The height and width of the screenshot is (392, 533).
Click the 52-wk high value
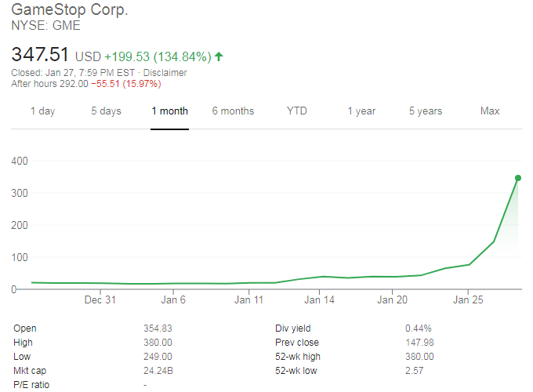420,357
